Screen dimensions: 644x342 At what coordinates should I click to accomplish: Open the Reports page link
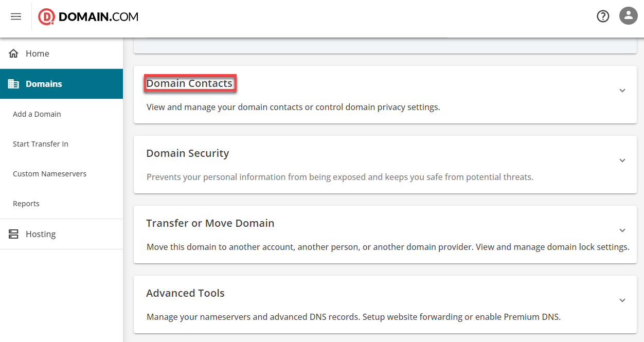26,204
